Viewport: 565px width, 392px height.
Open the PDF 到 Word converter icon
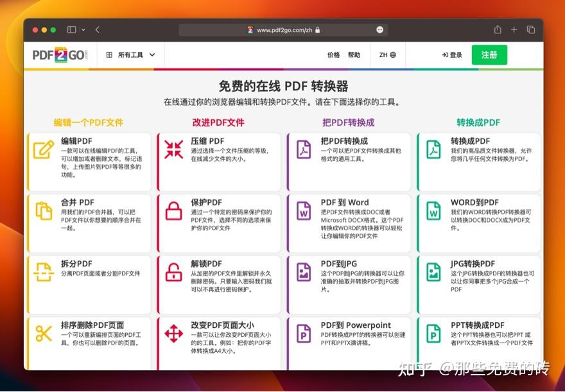303,210
